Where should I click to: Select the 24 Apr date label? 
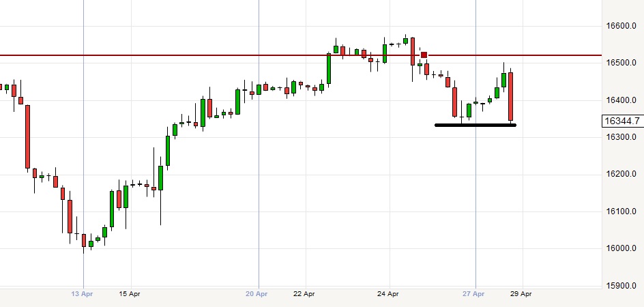(388, 294)
